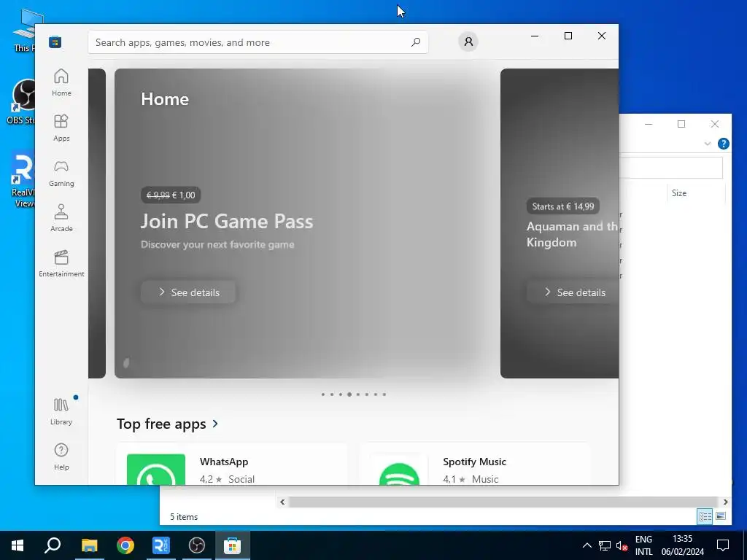Click the Explorer search box
747x560 pixels.
click(671, 168)
